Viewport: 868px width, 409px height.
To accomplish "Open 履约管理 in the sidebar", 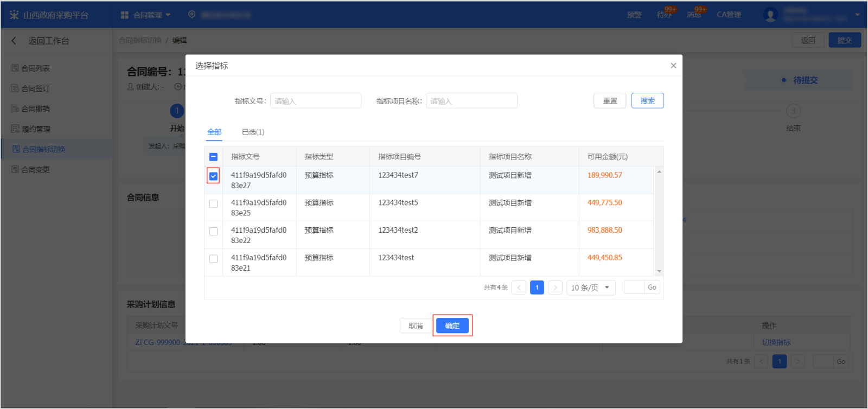I will coord(36,129).
